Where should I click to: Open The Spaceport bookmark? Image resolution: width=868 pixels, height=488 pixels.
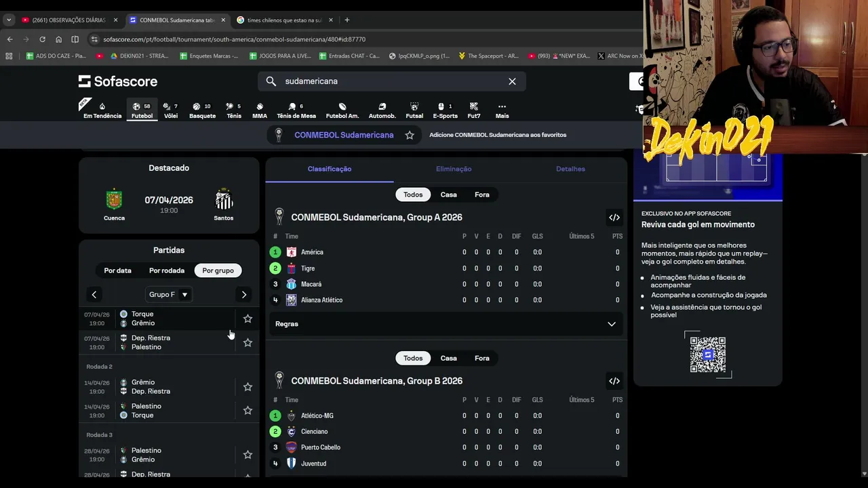coord(488,56)
